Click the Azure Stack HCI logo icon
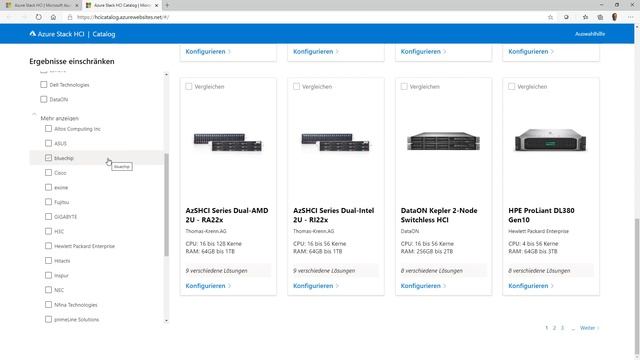 [x=33, y=34]
